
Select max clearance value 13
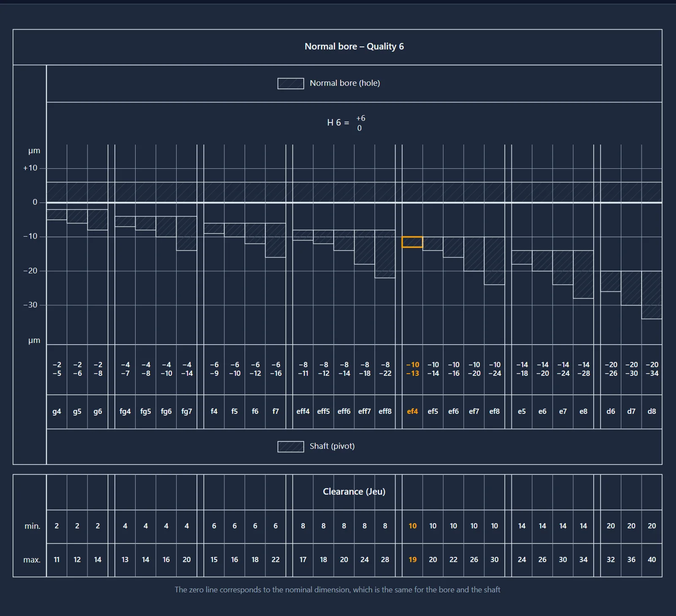125,560
